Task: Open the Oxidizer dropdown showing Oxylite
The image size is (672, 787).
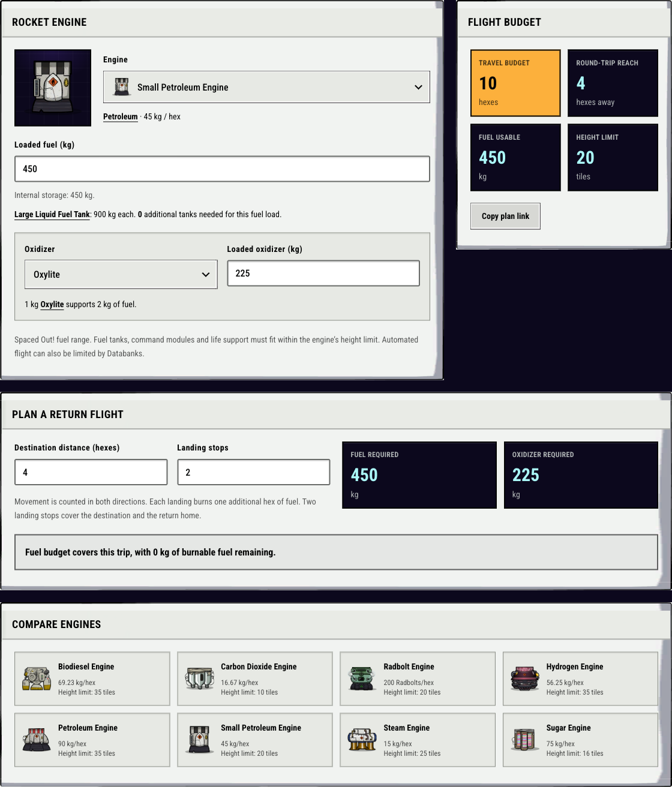Action: 121,274
